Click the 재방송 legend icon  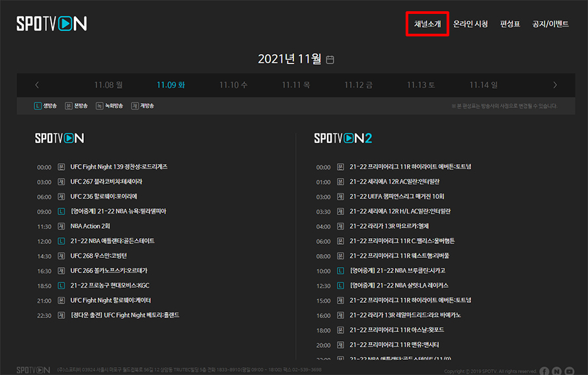(x=135, y=106)
